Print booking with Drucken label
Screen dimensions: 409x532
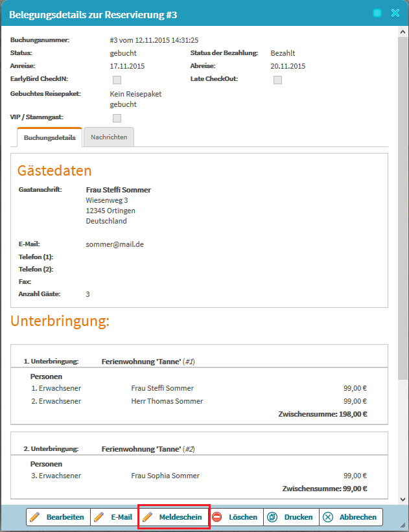tap(298, 517)
